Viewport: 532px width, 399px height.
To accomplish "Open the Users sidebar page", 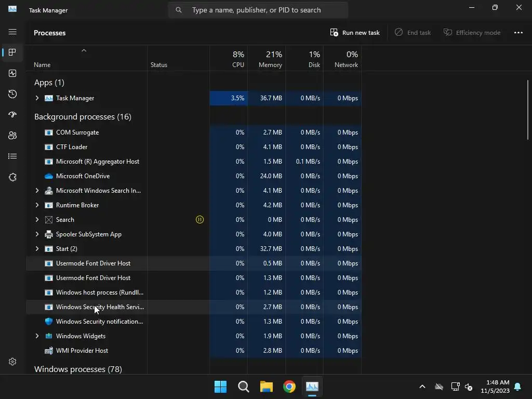I will pos(12,136).
